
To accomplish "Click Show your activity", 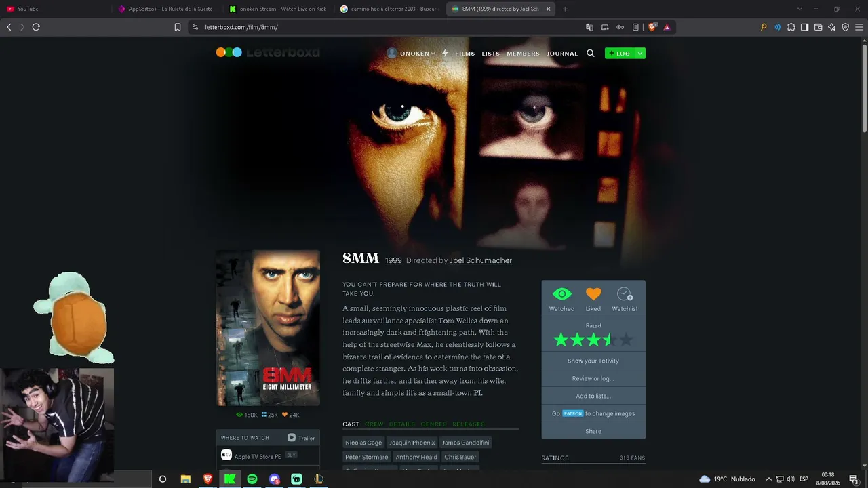I will tap(593, 361).
